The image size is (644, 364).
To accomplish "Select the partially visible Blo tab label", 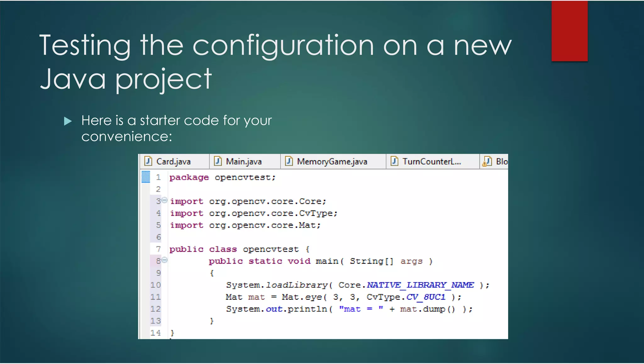I will tap(502, 162).
